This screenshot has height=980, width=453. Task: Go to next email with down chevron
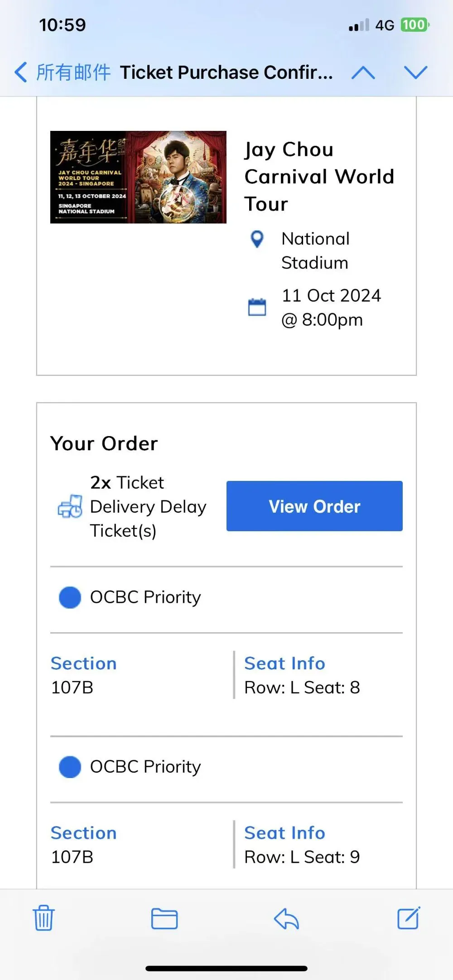pyautogui.click(x=415, y=72)
